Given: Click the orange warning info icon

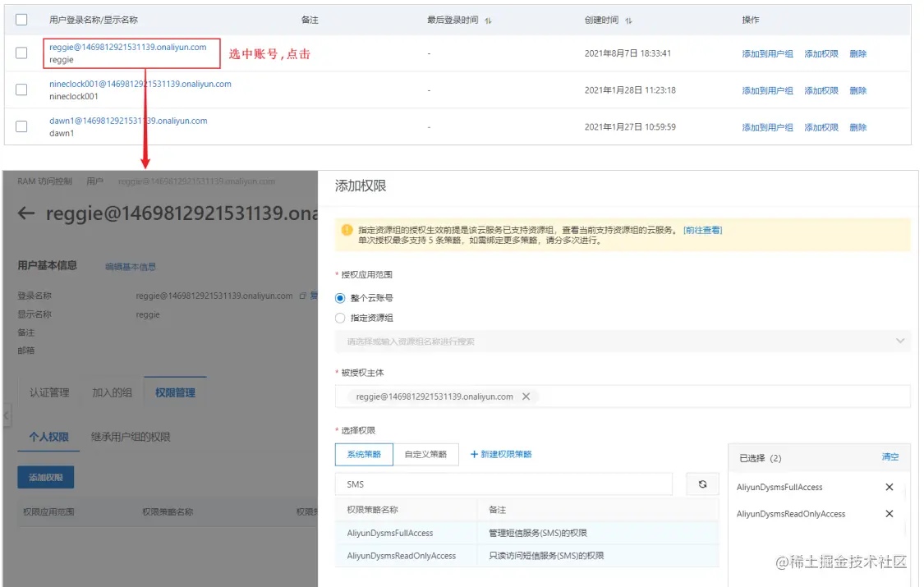Looking at the screenshot, I should pos(347,230).
